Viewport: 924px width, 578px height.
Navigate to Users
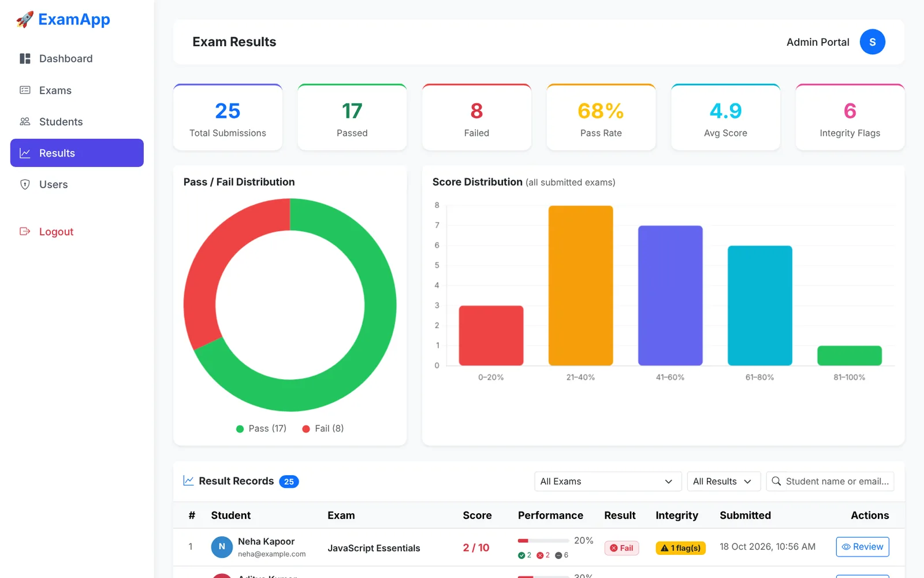tap(77, 184)
